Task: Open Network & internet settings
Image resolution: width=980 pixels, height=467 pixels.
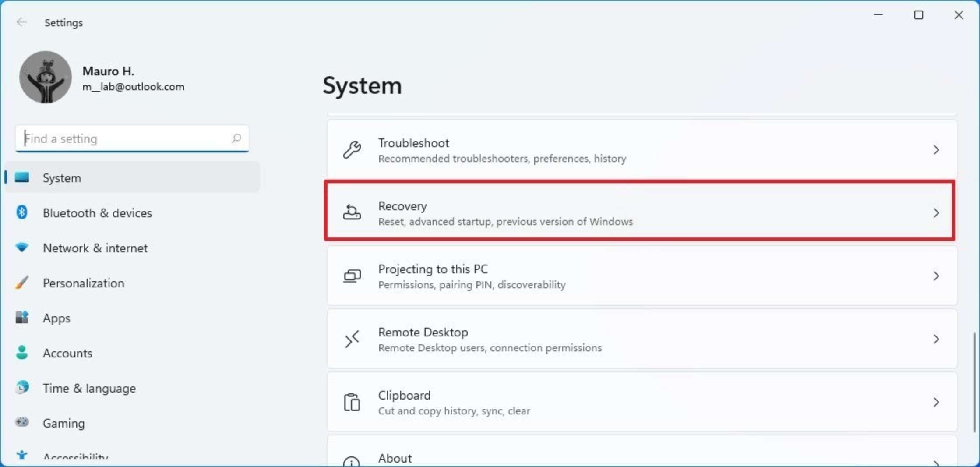Action: (133, 248)
